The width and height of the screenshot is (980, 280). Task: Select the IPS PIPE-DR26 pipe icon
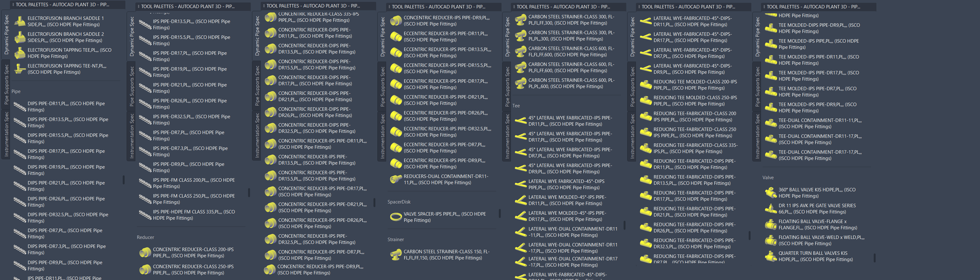(145, 104)
